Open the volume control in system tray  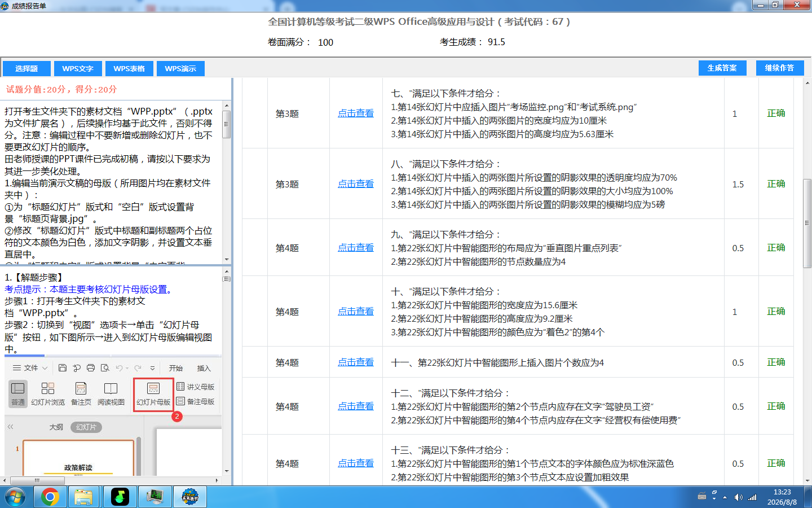click(738, 497)
